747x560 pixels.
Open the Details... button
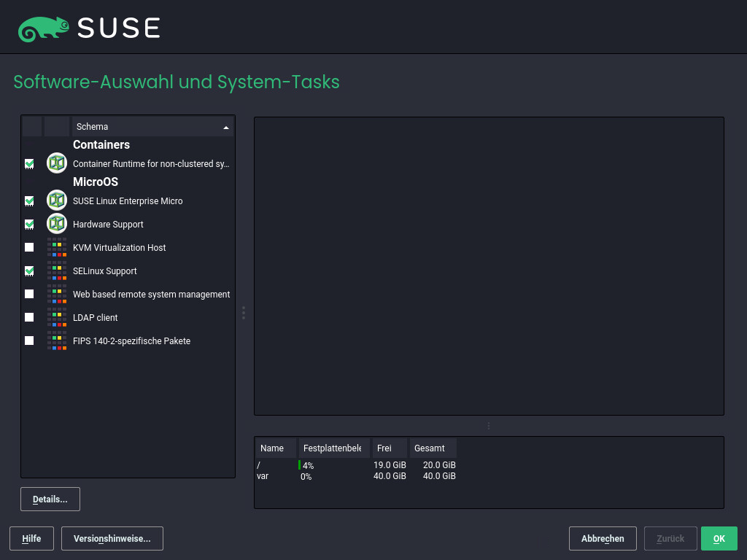coord(50,499)
